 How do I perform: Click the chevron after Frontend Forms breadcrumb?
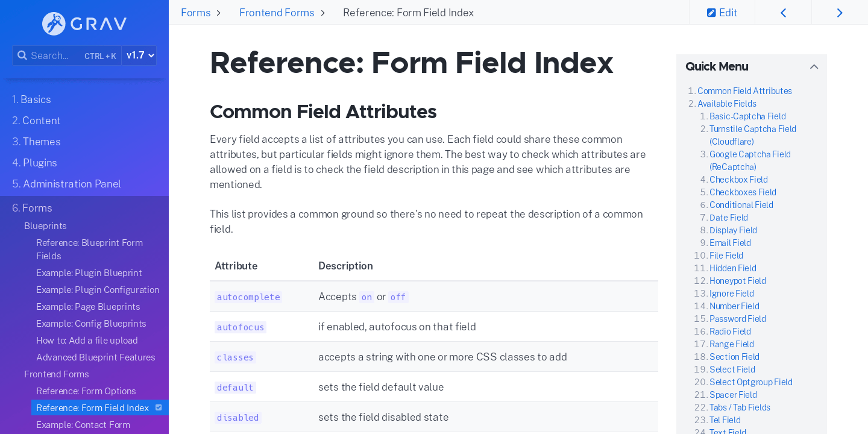click(323, 13)
